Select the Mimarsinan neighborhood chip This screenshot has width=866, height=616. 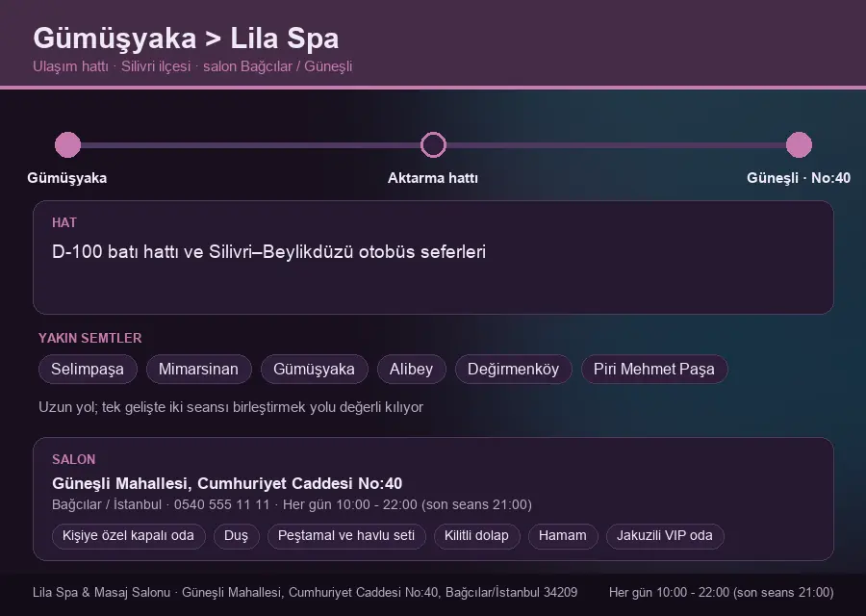point(198,369)
